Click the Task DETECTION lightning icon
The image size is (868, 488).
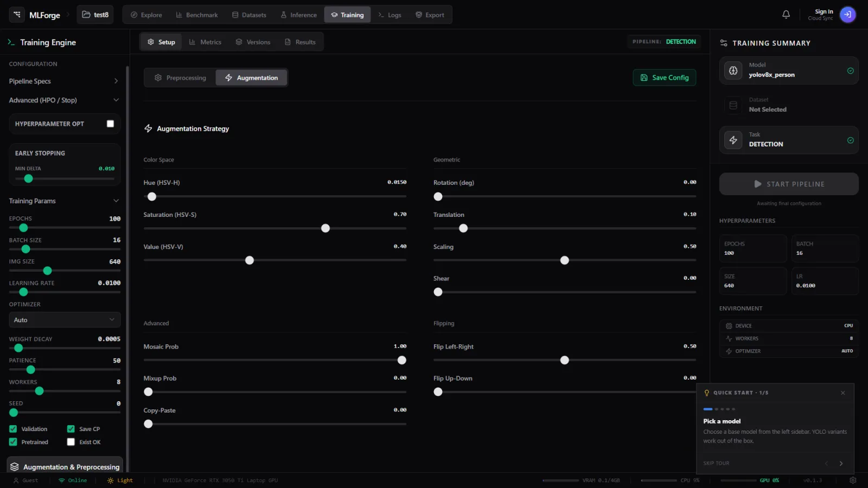[733, 140]
